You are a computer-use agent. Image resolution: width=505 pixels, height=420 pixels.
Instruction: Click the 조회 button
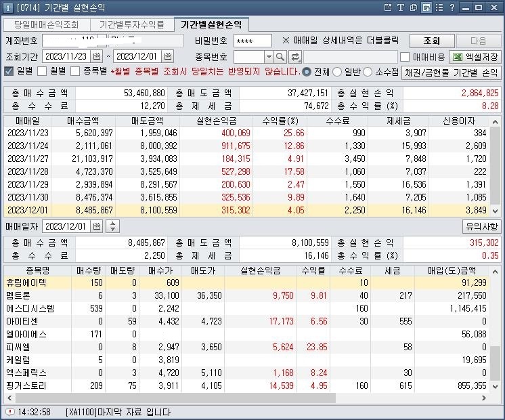pos(432,41)
